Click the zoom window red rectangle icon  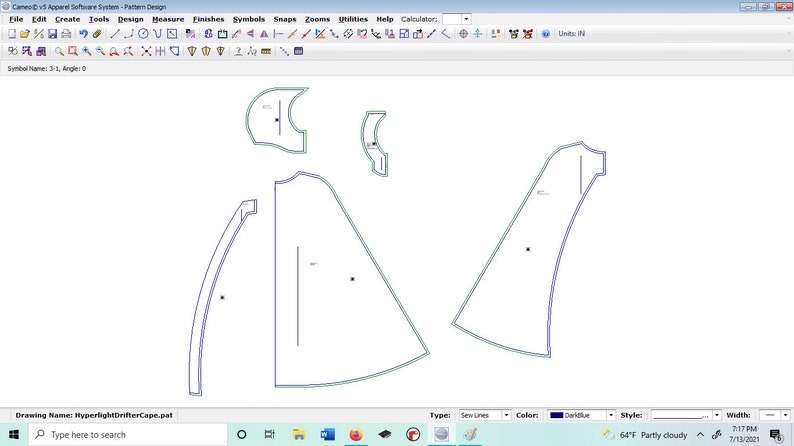pos(73,51)
